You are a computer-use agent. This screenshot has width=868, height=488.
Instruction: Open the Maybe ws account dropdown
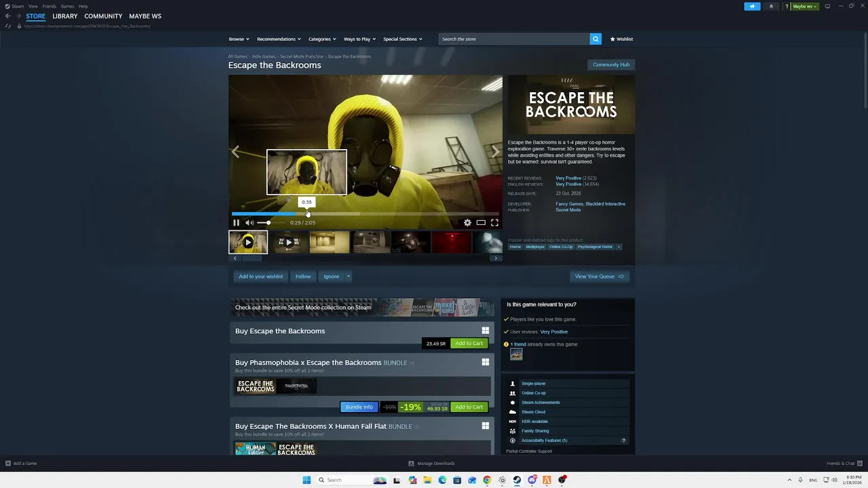805,6
